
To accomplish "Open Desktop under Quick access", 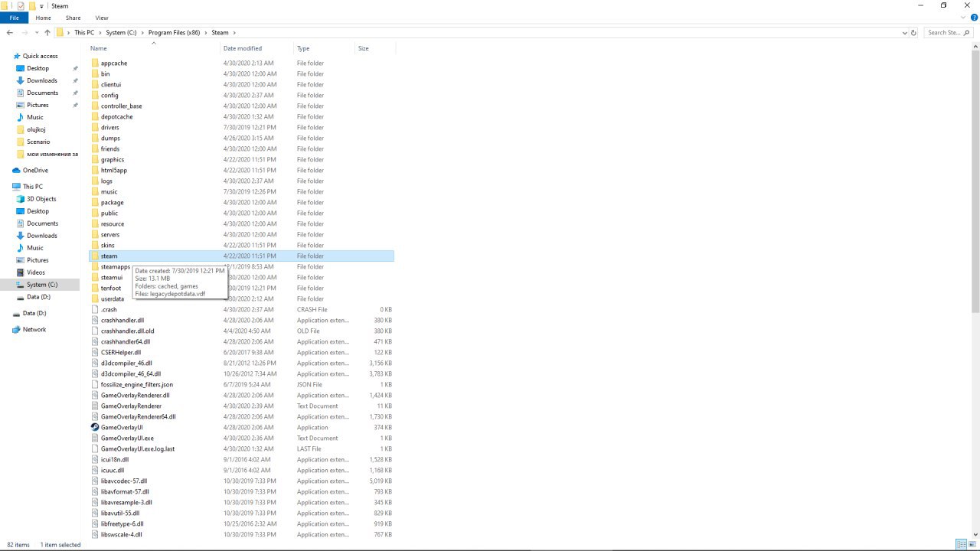I will point(38,68).
